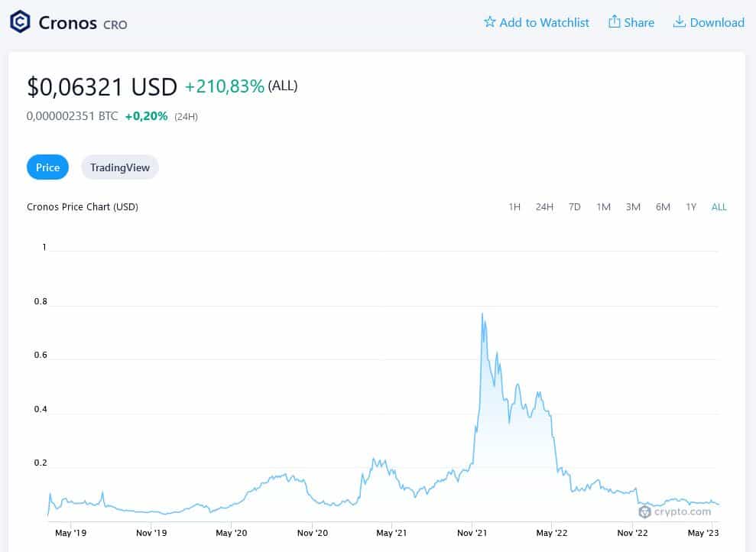Set chart range to 24H
This screenshot has height=552, width=756.
coord(544,207)
